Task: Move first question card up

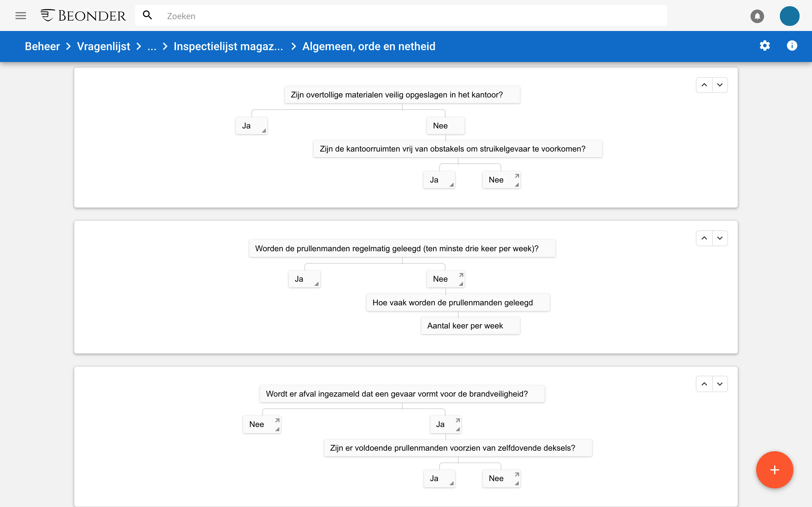Action: (x=704, y=85)
